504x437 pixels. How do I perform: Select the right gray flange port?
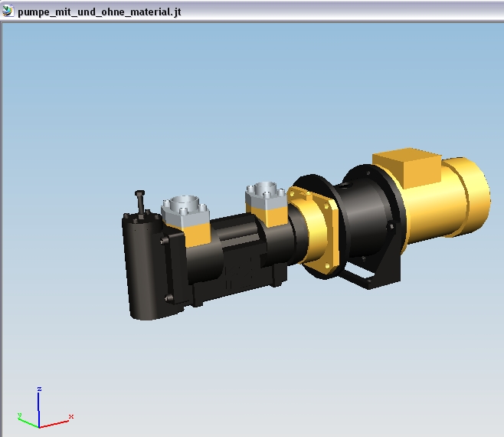pos(266,195)
